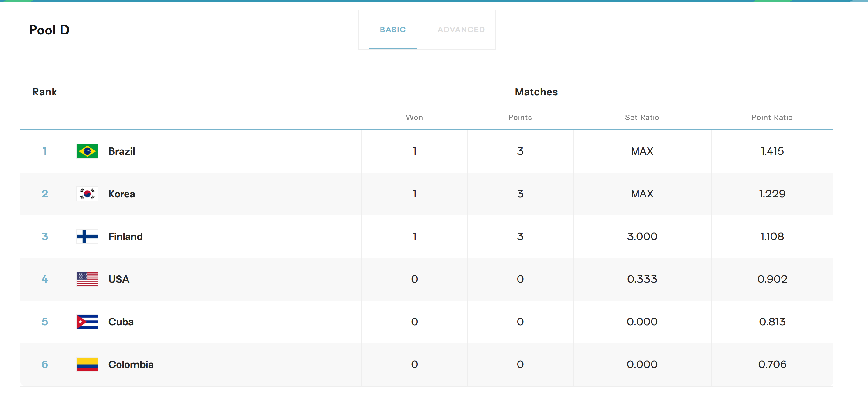Click the USA team name
Screen dimensions: 868x413
(x=119, y=279)
